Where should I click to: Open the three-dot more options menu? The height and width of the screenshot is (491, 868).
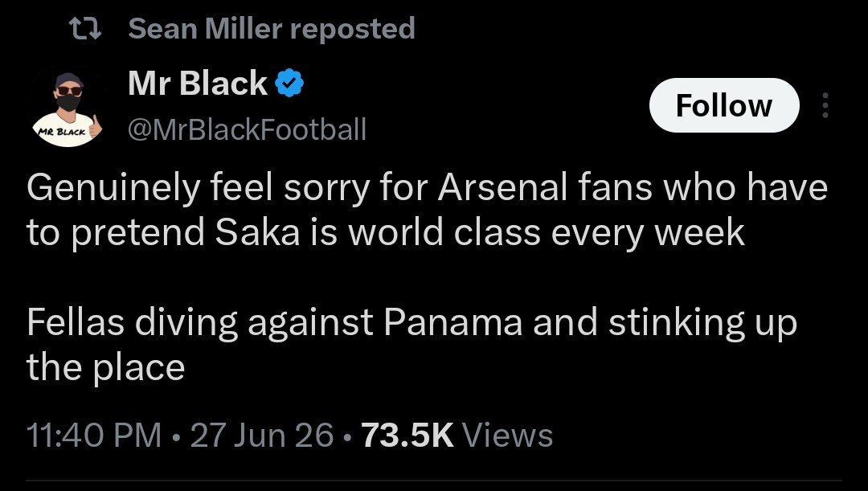[x=825, y=105]
